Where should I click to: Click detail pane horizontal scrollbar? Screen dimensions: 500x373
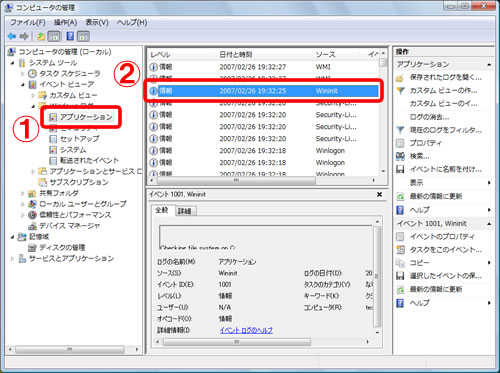click(237, 342)
